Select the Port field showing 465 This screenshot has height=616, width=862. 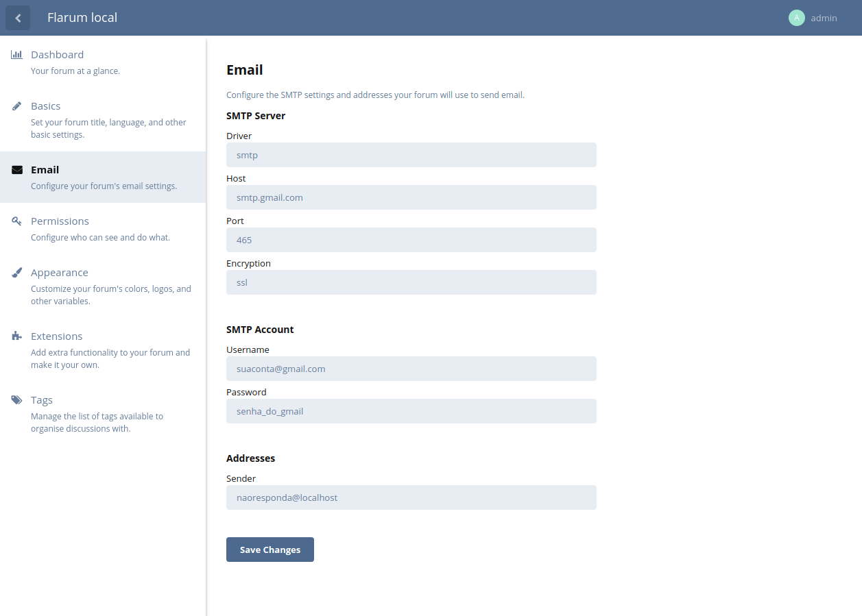pos(411,240)
